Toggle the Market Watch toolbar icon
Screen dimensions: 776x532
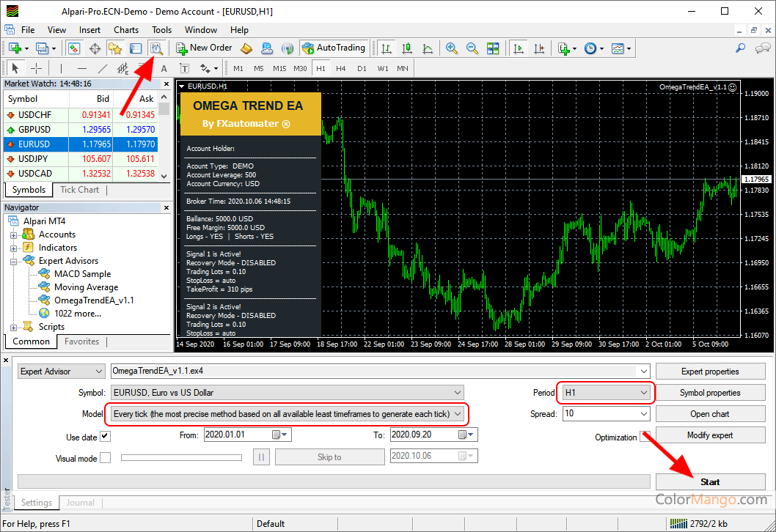point(74,48)
